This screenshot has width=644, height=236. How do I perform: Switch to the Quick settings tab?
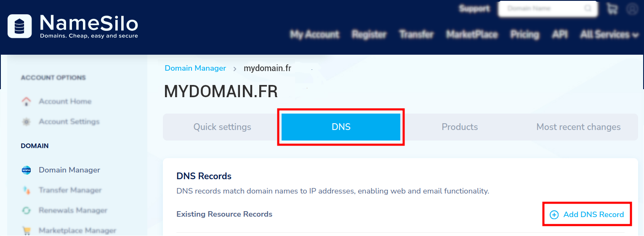pos(222,127)
